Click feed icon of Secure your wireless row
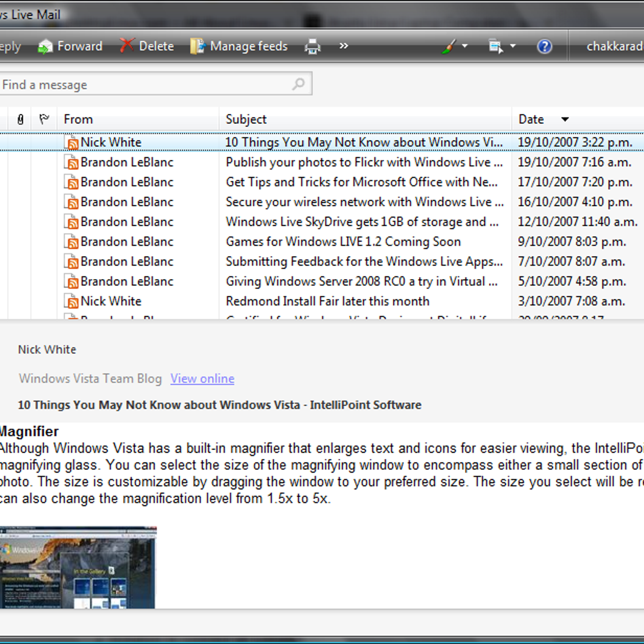Viewport: 644px width, 644px height. point(71,202)
